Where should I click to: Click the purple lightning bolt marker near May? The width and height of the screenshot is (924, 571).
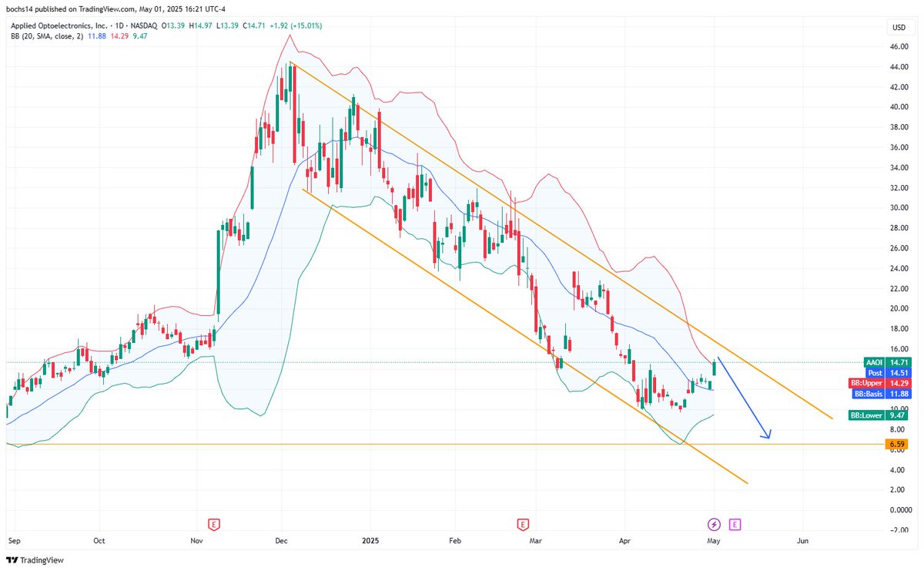click(x=714, y=525)
